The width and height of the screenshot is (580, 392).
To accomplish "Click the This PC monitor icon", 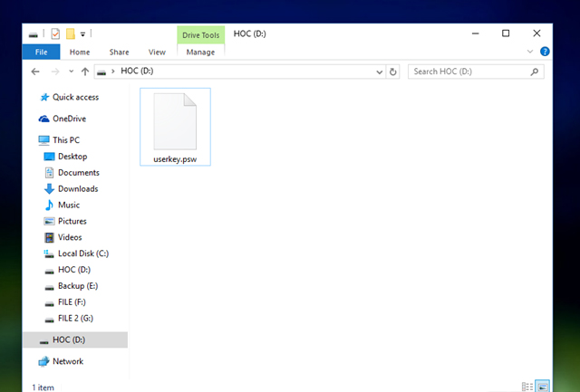I will tap(43, 140).
